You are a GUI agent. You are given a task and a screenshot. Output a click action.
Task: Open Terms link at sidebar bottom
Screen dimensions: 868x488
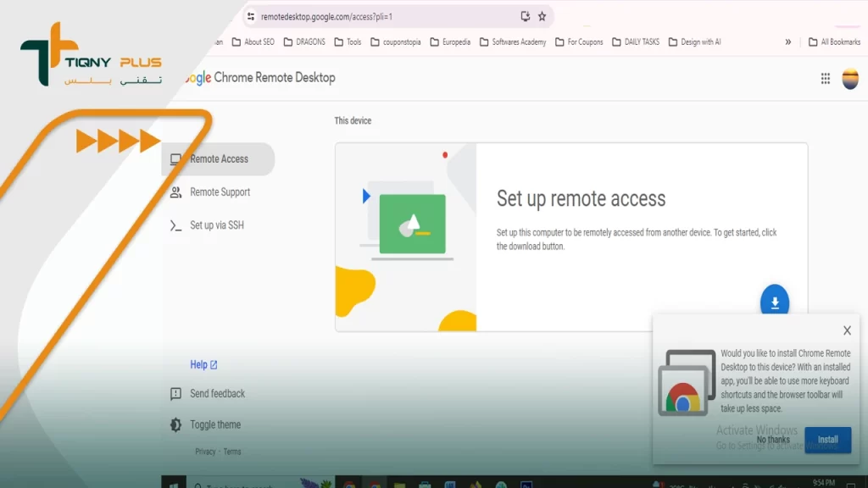[232, 452]
